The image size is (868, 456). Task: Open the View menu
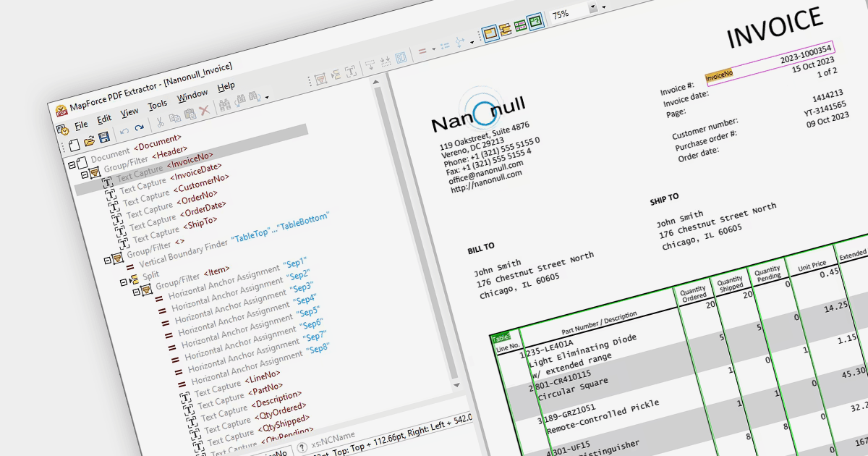129,111
